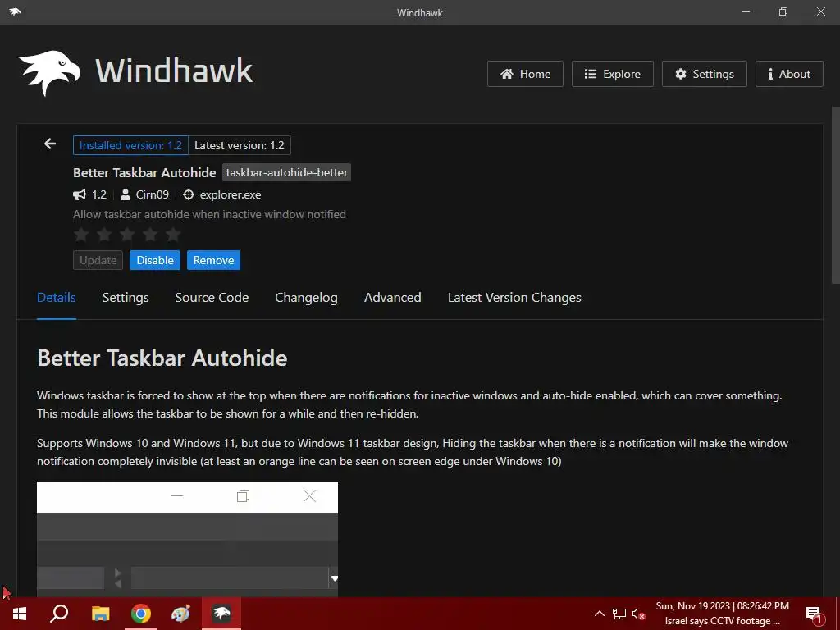
Task: Launch Google Chrome from the taskbar
Action: (x=141, y=614)
